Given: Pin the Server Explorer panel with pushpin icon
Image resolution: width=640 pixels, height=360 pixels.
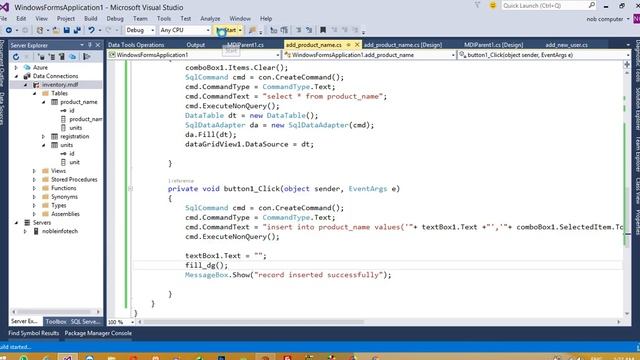Looking at the screenshot, I should 90,45.
